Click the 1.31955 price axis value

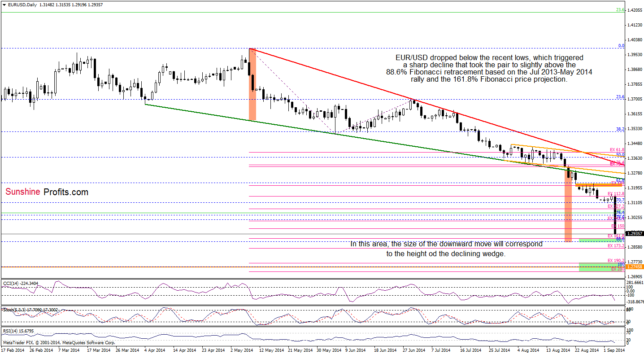tap(635, 188)
